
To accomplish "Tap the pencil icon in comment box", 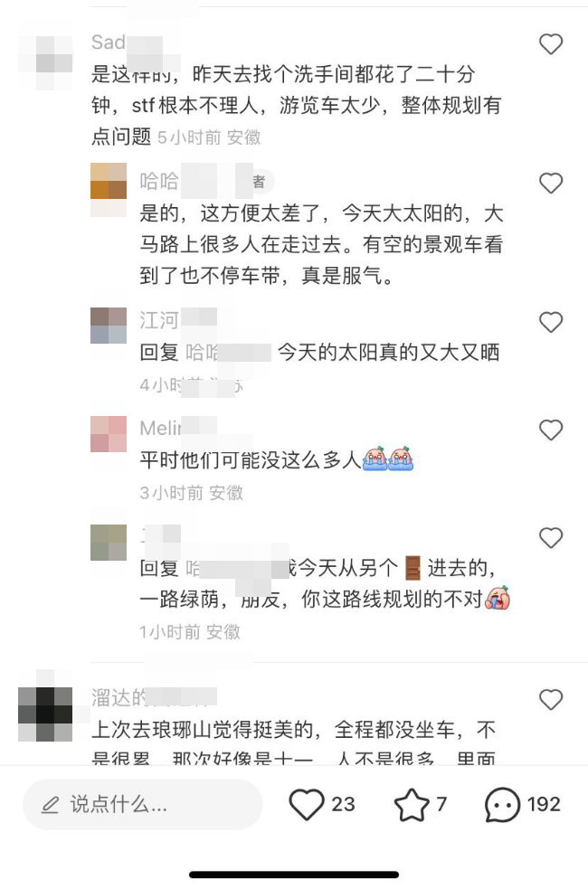I will pos(50,805).
